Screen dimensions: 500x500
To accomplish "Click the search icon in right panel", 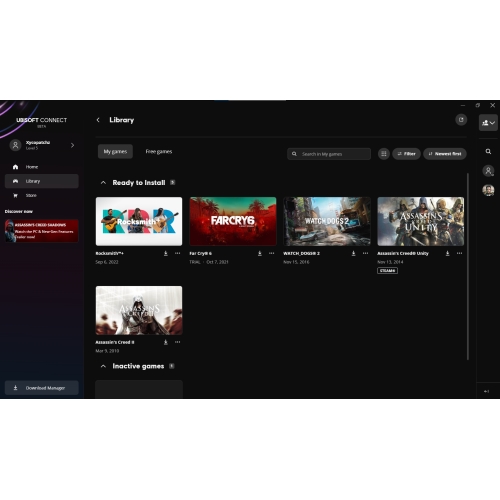I will pyautogui.click(x=488, y=152).
